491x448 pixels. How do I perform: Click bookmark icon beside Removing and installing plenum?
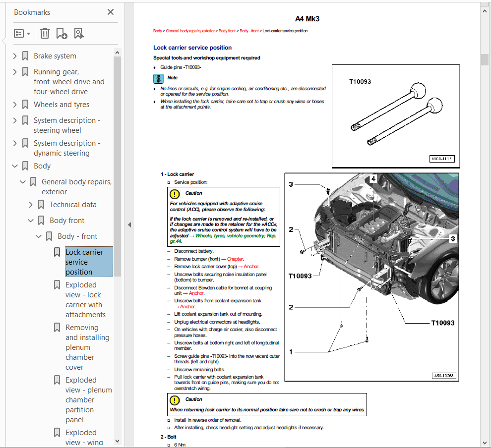tap(57, 328)
